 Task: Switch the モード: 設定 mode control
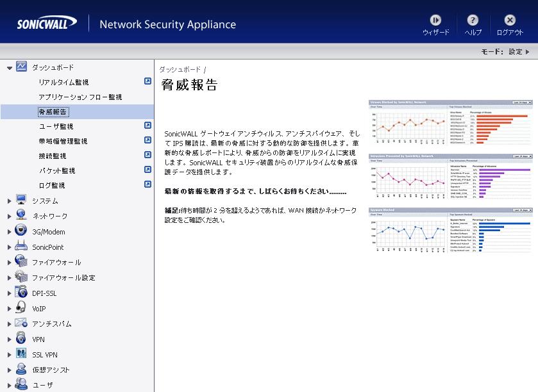coord(505,52)
